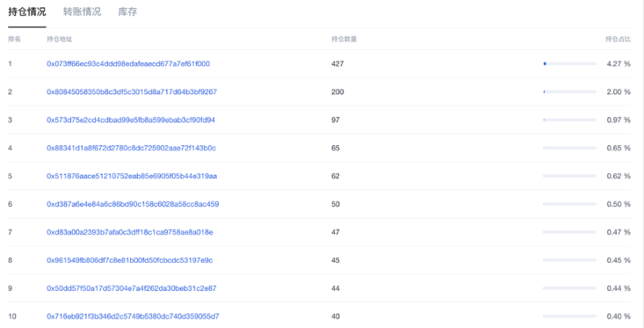The width and height of the screenshot is (644, 328).
Task: Select the 持仓情况 tab
Action: coord(27,12)
